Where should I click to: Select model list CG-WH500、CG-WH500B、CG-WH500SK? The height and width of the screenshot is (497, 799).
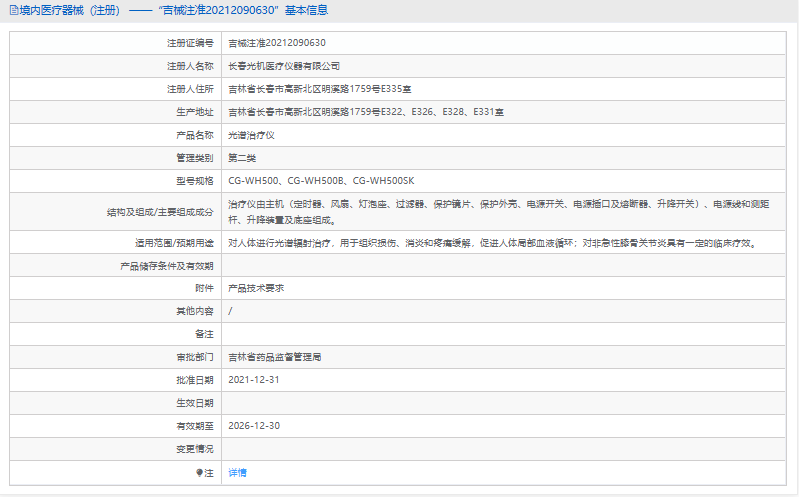coord(321,181)
